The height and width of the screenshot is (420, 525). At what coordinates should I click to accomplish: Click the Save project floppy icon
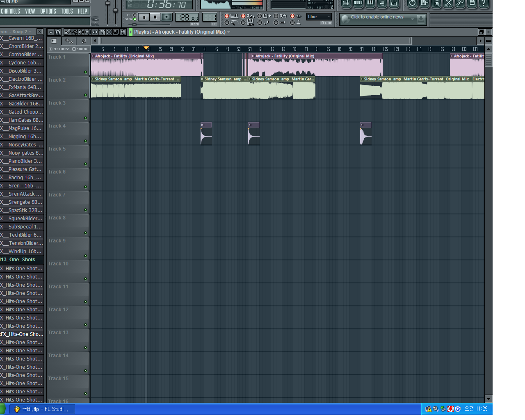click(436, 3)
